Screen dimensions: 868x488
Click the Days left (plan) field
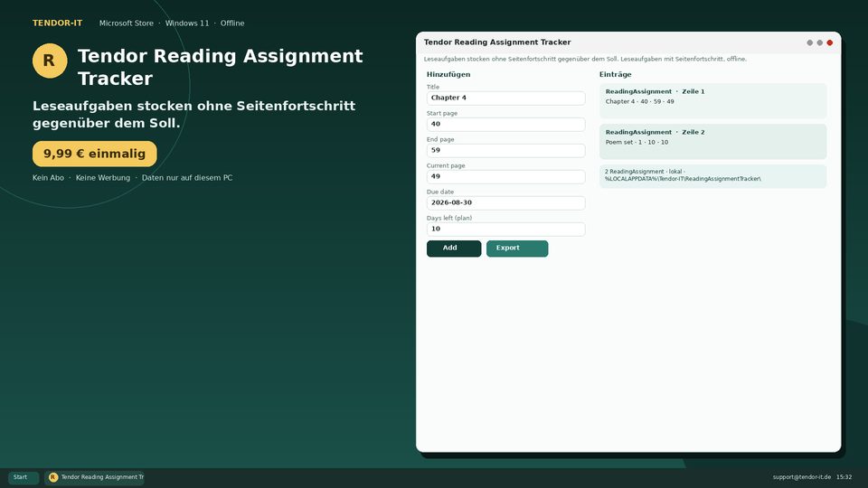pos(505,229)
